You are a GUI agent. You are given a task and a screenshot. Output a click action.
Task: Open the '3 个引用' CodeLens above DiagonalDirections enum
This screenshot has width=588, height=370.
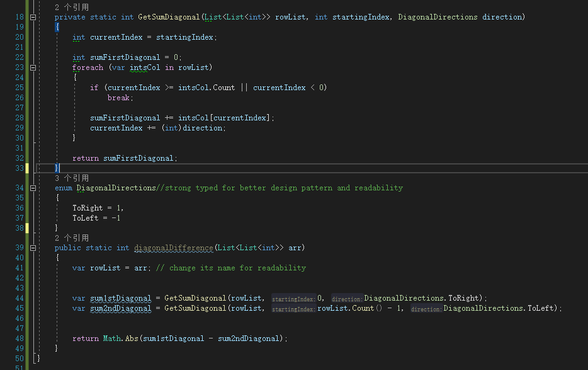(72, 178)
